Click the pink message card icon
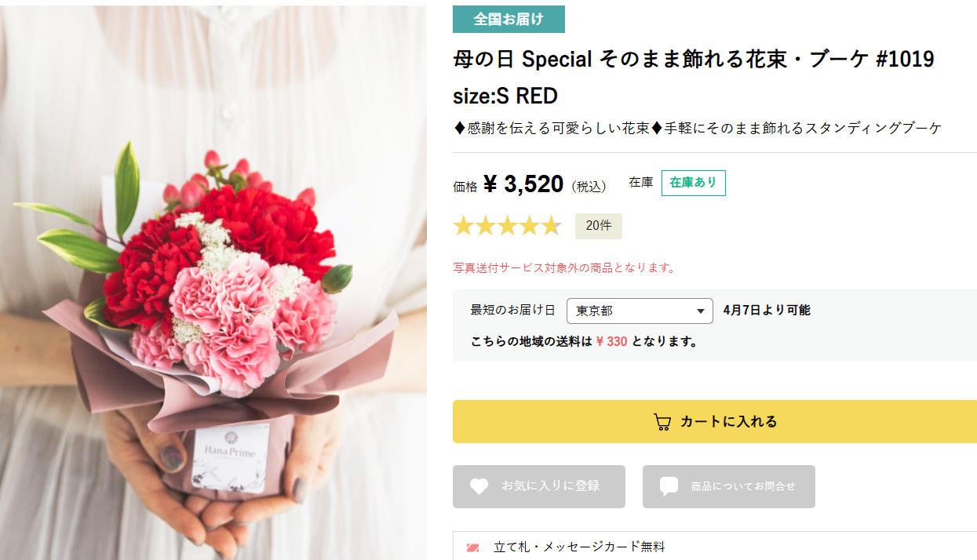The height and width of the screenshot is (560, 977). point(472,547)
